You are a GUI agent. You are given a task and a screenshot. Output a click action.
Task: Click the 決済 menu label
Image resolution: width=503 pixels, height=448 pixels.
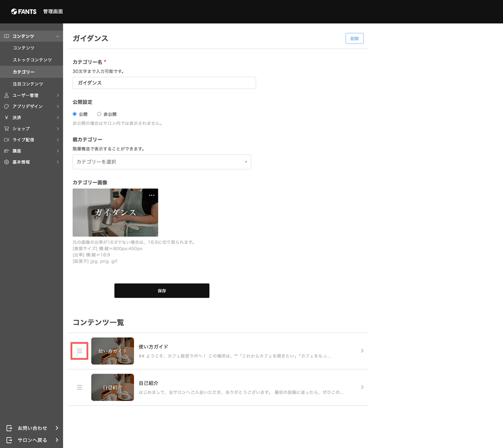17,118
